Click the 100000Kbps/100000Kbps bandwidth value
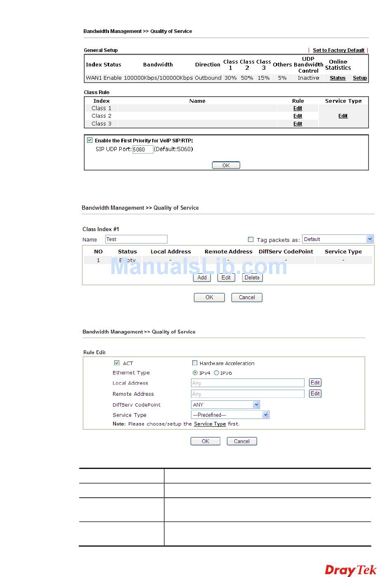Image resolution: width=392 pixels, height=577 pixels. (x=158, y=78)
